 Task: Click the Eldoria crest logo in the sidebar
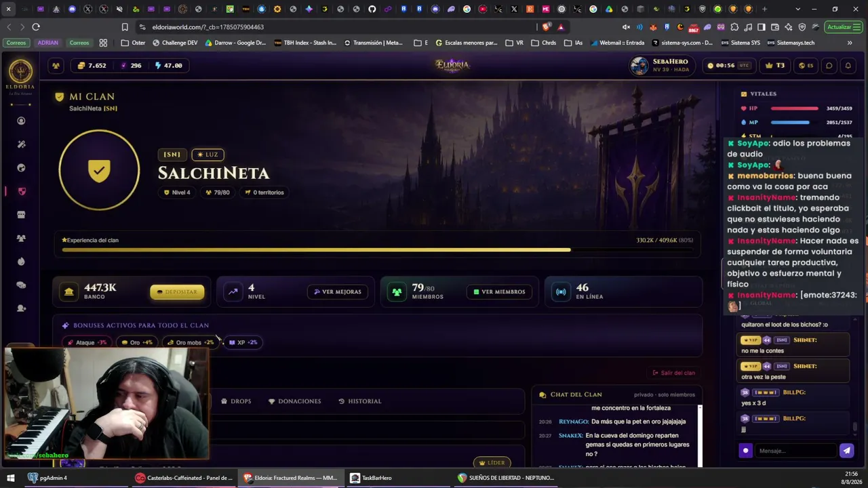coord(20,70)
